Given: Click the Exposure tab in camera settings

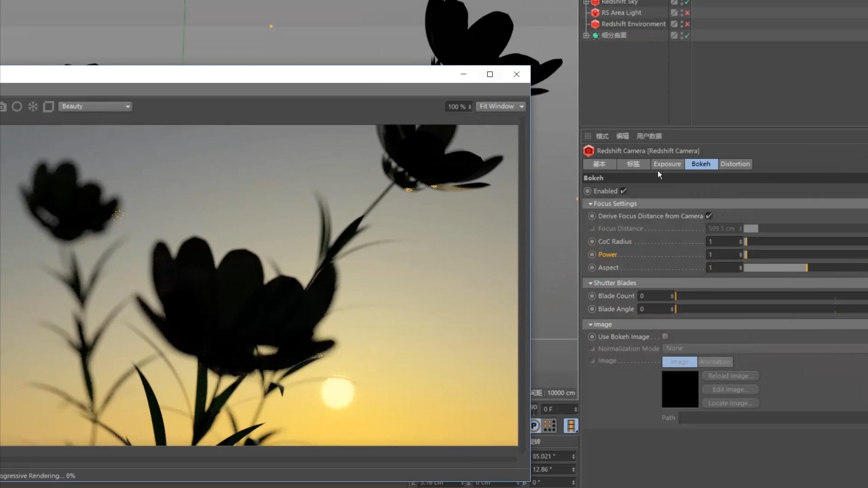Looking at the screenshot, I should coord(667,163).
